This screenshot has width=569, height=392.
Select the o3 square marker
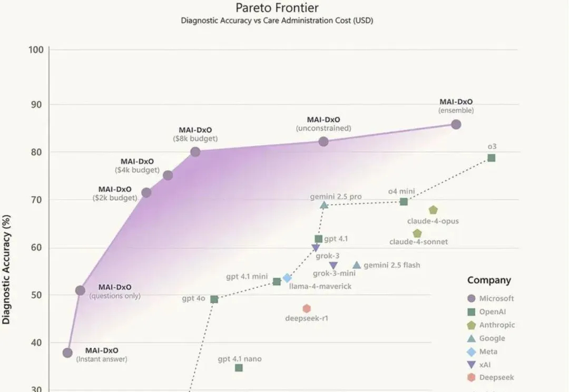492,158
